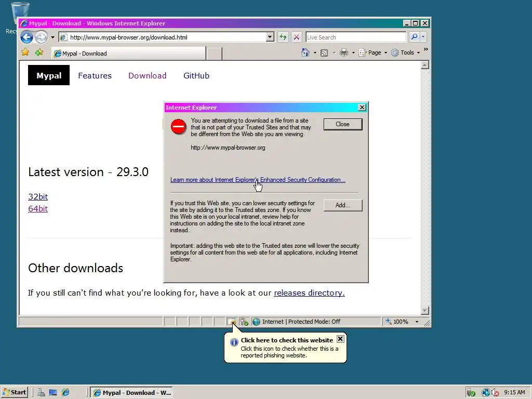Launch Internet Explorer from quick launch
Screen dimensions: 532x399
pyautogui.click(x=65, y=393)
